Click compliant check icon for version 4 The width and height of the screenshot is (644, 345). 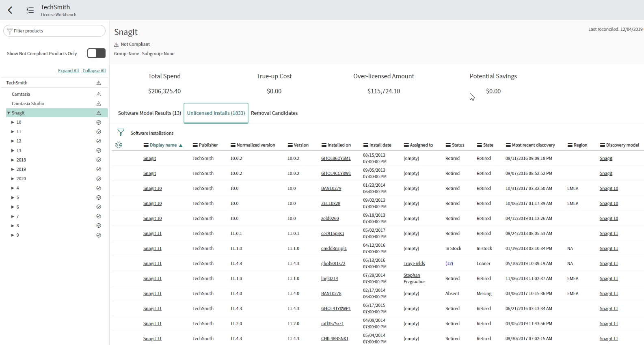[x=98, y=188]
